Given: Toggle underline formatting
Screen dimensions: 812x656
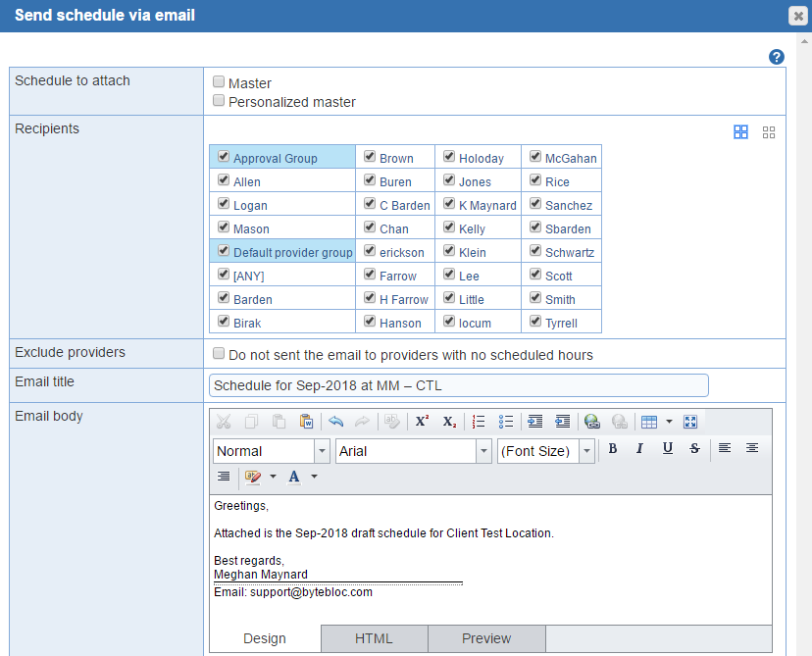Looking at the screenshot, I should pyautogui.click(x=668, y=448).
